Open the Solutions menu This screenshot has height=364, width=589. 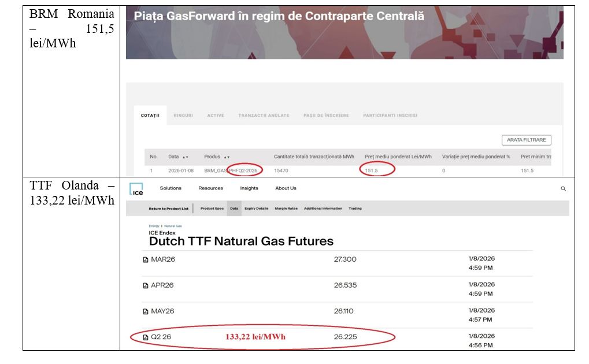171,188
